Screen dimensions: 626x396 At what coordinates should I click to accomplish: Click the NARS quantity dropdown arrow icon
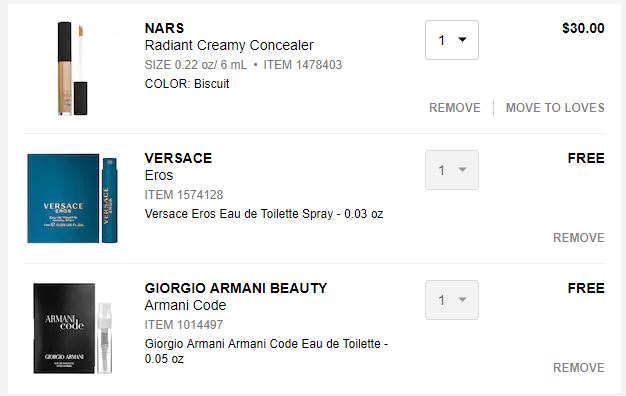pyautogui.click(x=462, y=40)
